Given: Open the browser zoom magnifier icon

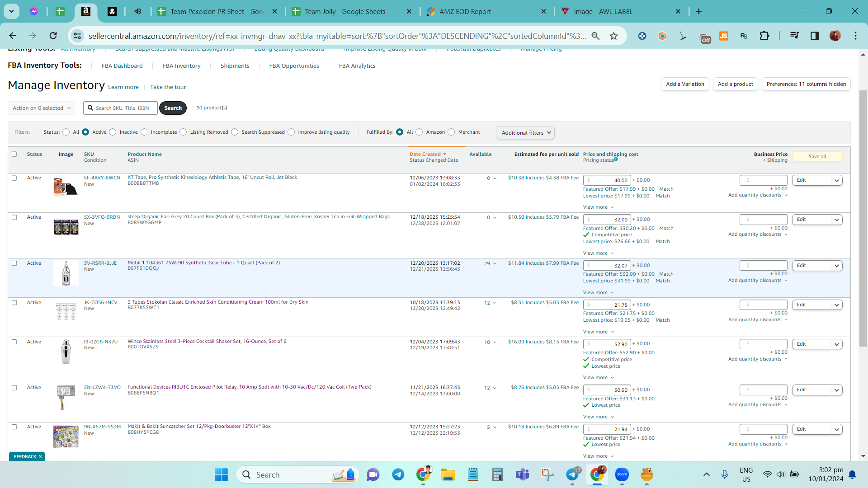Looking at the screenshot, I should point(595,36).
